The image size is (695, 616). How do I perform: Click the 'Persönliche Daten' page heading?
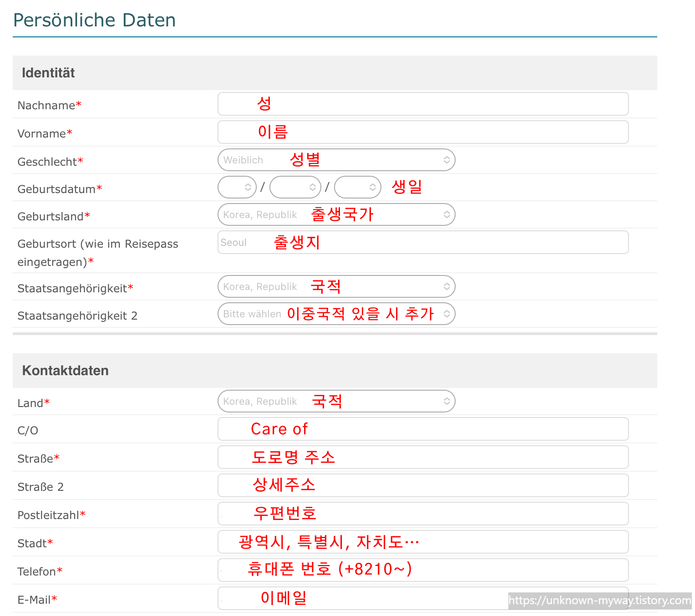point(95,20)
